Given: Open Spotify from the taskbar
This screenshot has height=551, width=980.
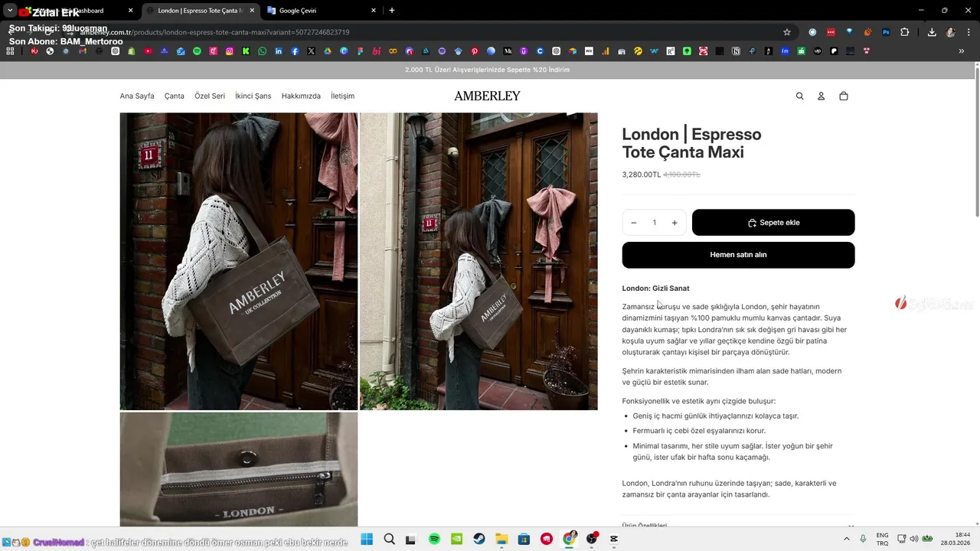Looking at the screenshot, I should coord(434,539).
